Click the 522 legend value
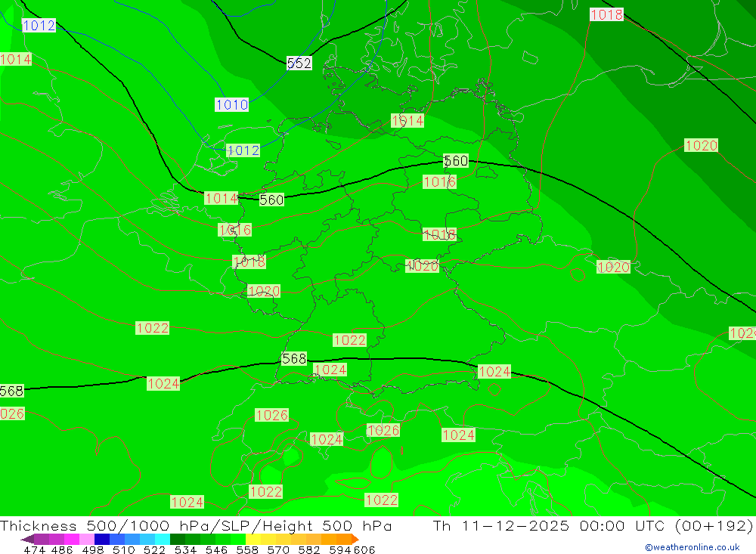 click(x=154, y=549)
